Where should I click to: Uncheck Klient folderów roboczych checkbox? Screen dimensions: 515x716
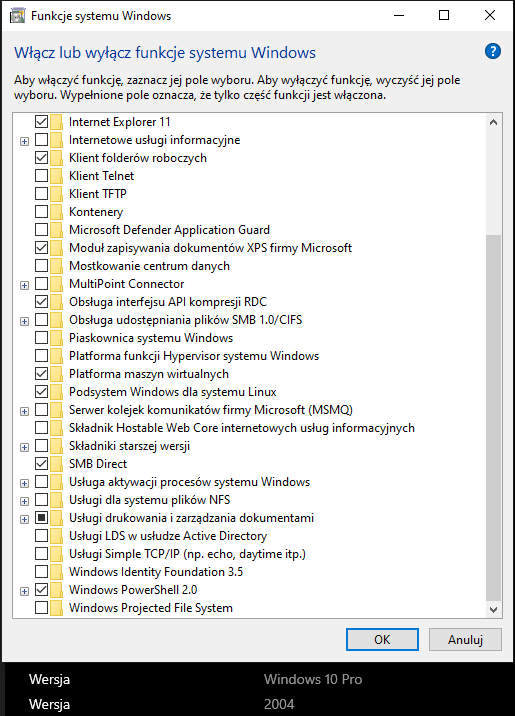pos(42,158)
